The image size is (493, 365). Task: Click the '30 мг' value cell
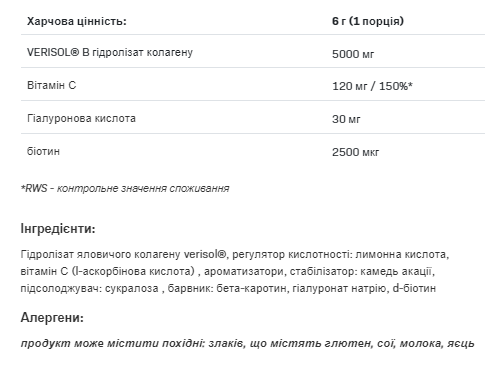tap(346, 119)
